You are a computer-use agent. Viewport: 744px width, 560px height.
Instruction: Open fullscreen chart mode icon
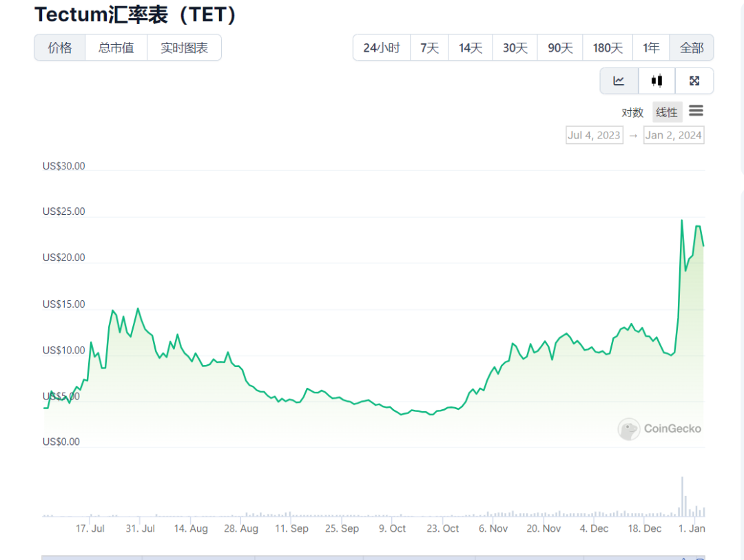coord(694,81)
